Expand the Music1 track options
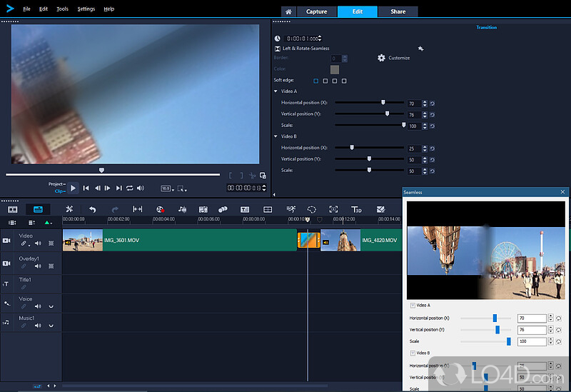 tap(51, 326)
